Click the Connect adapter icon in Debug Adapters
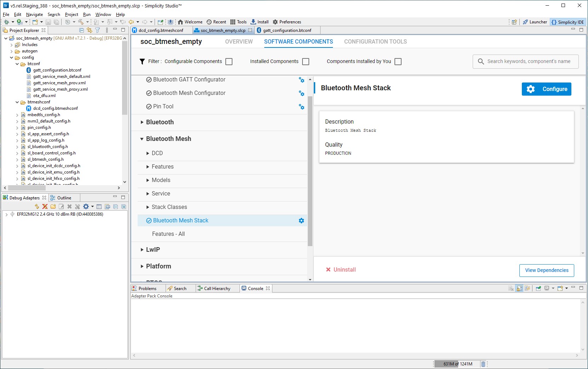This screenshot has width=588, height=369. 37,206
